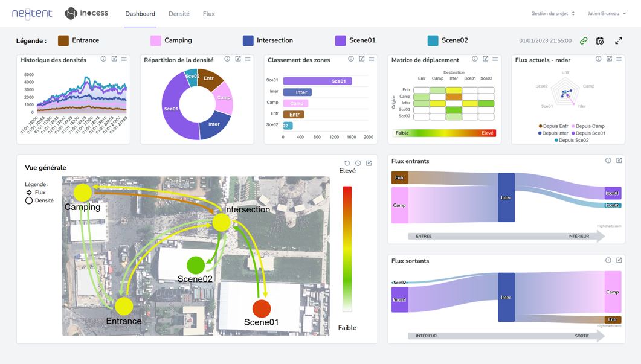Click the Camp block in Flux entrants
Viewport: 641px width, 364px height.
(x=400, y=205)
